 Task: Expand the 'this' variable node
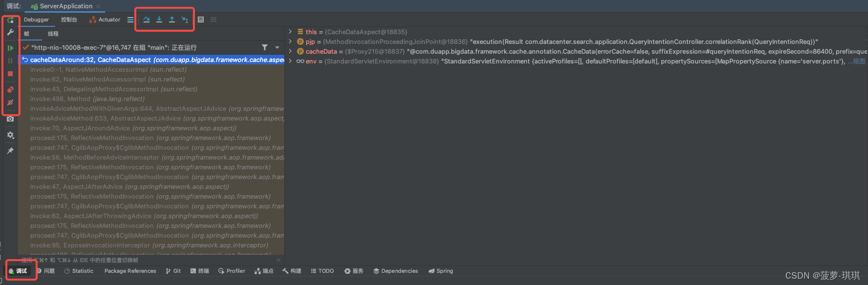pyautogui.click(x=290, y=32)
